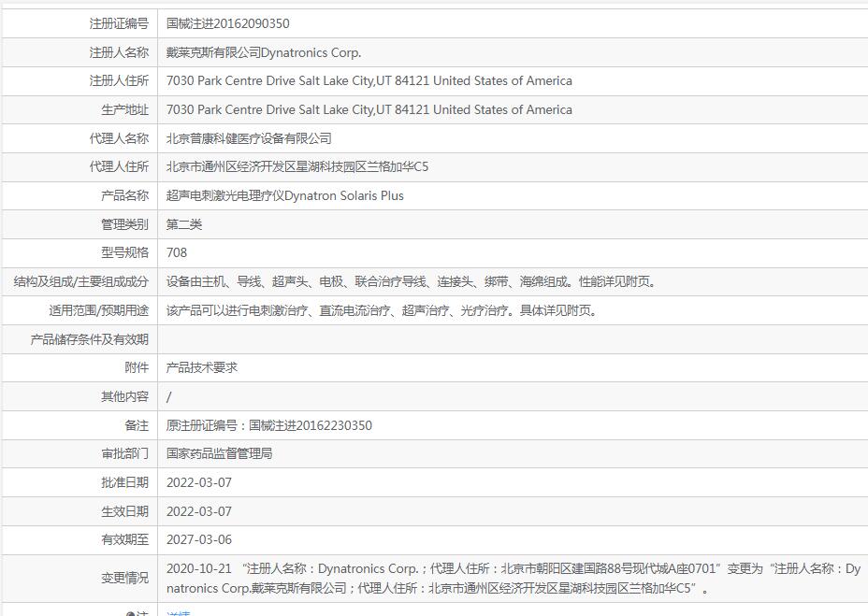Select the 备注 label
This screenshot has width=868, height=616.
click(137, 425)
